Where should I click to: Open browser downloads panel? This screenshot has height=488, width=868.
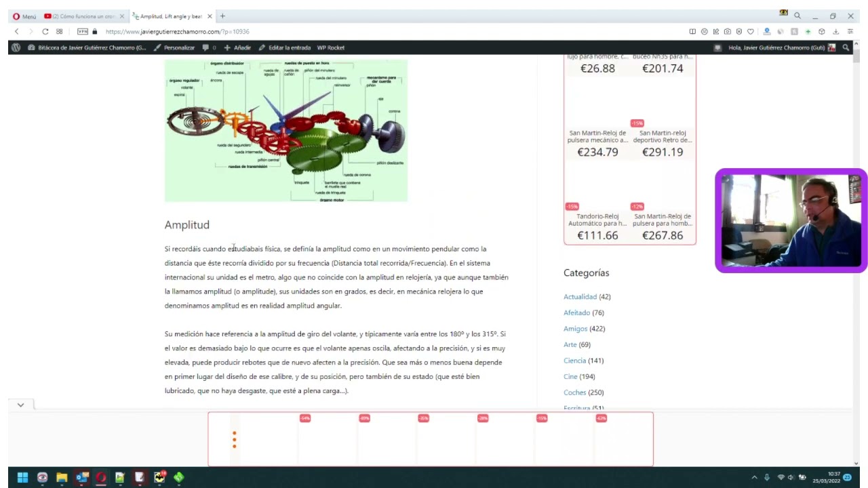(835, 32)
